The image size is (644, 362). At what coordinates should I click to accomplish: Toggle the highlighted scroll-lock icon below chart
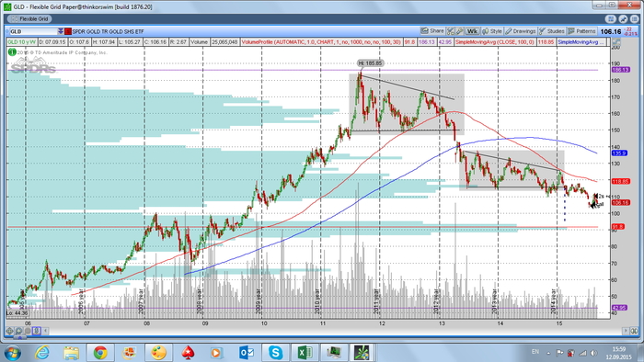[37, 331]
